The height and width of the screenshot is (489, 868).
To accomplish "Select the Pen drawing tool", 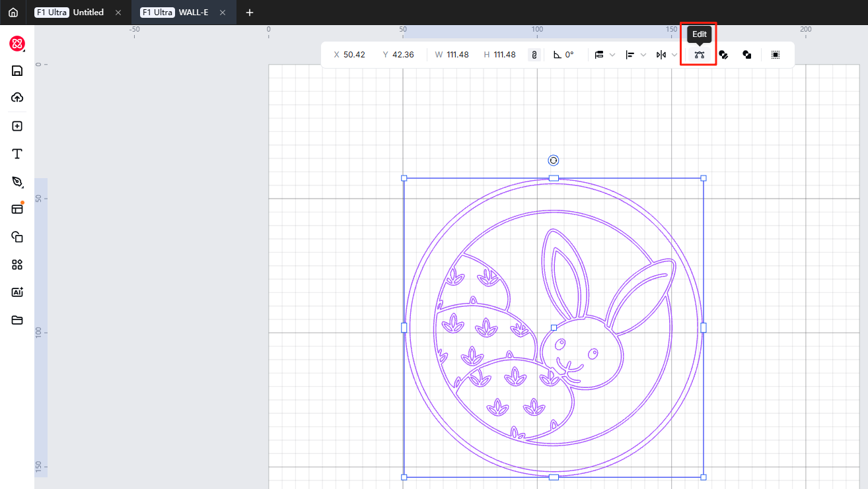I will click(x=17, y=181).
